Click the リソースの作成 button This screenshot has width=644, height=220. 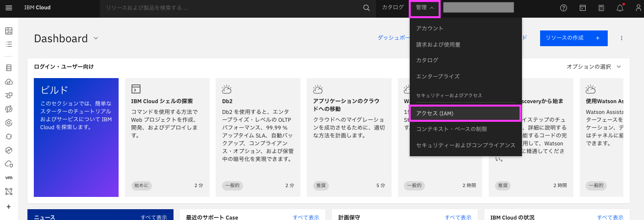pyautogui.click(x=573, y=38)
